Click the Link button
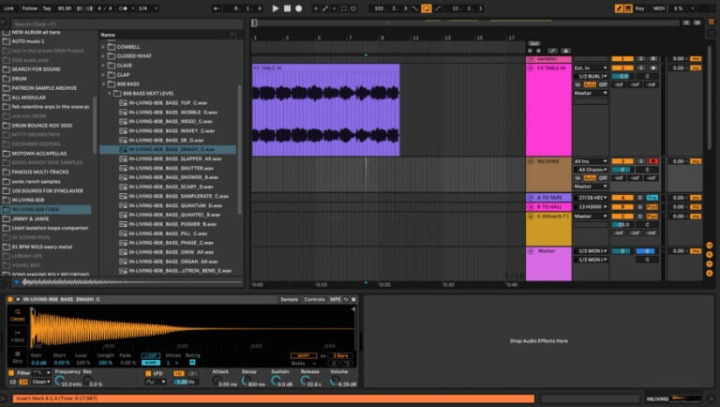Viewport: 720px width, 407px height. [x=9, y=8]
